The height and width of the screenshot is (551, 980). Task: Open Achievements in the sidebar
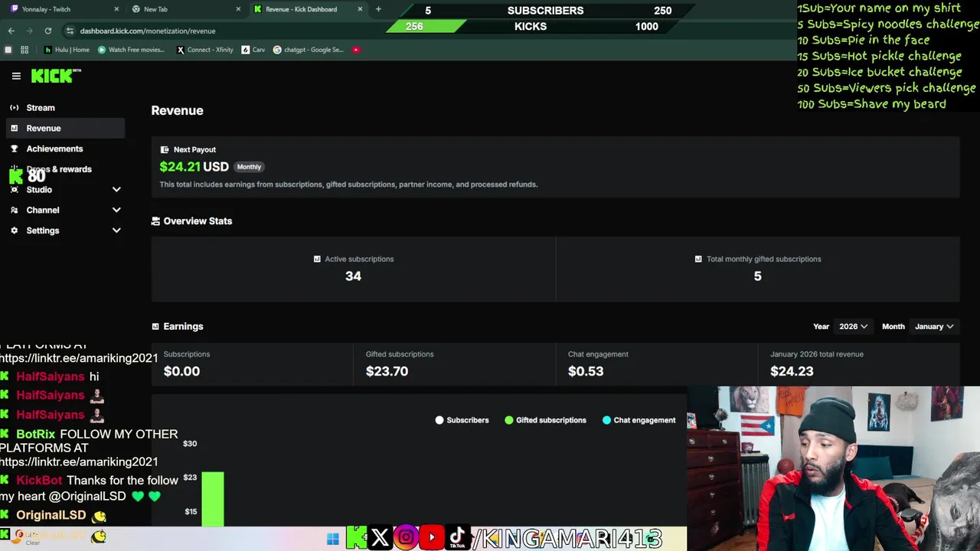(64, 149)
